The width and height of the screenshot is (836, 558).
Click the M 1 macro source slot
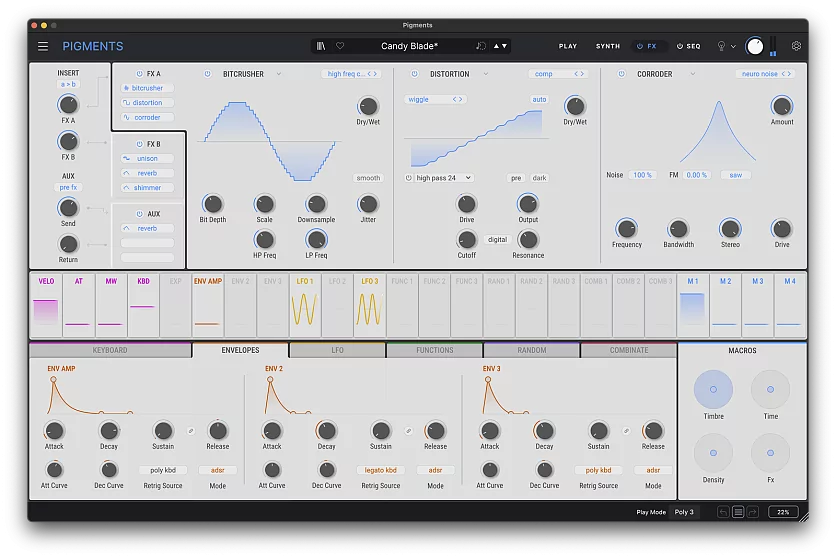coord(693,306)
